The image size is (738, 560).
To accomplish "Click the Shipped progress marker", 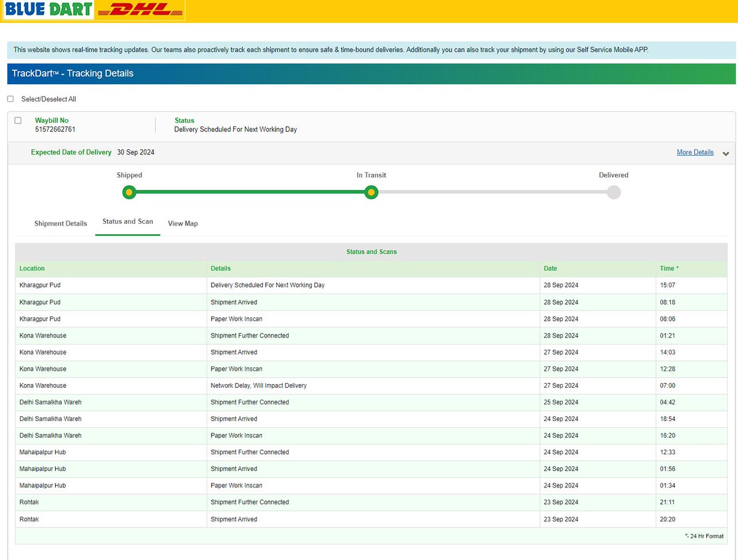I will (129, 192).
